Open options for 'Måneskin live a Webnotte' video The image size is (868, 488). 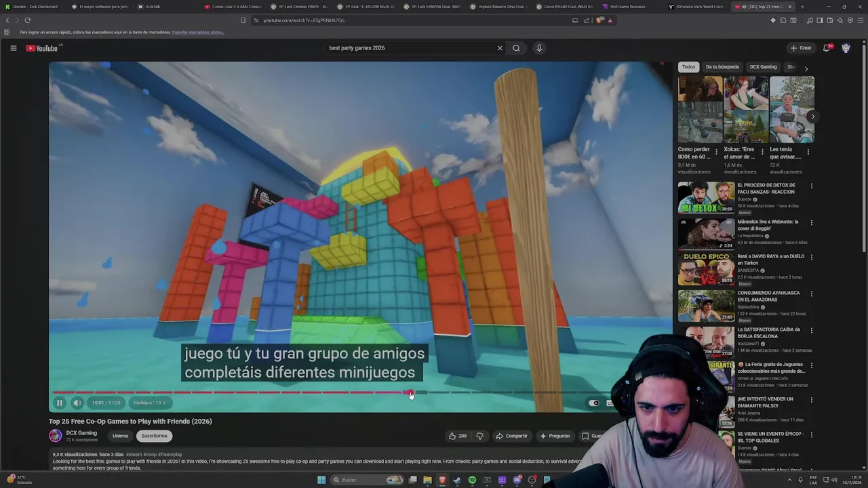811,222
